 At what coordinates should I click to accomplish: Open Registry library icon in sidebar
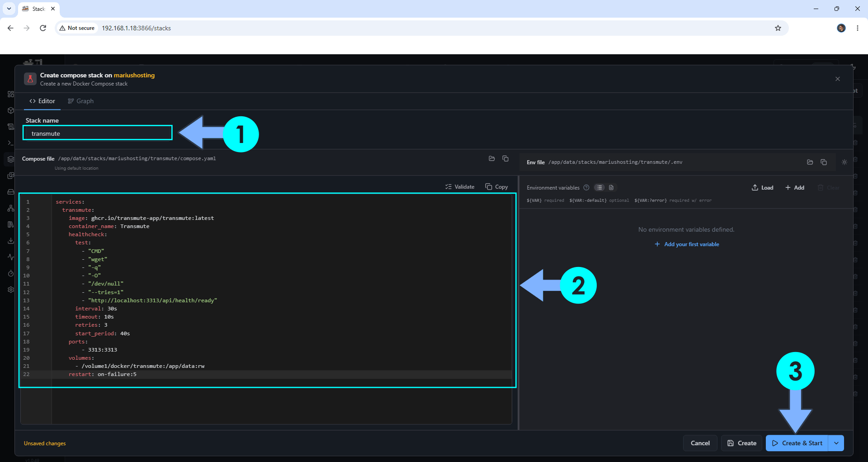pyautogui.click(x=11, y=224)
